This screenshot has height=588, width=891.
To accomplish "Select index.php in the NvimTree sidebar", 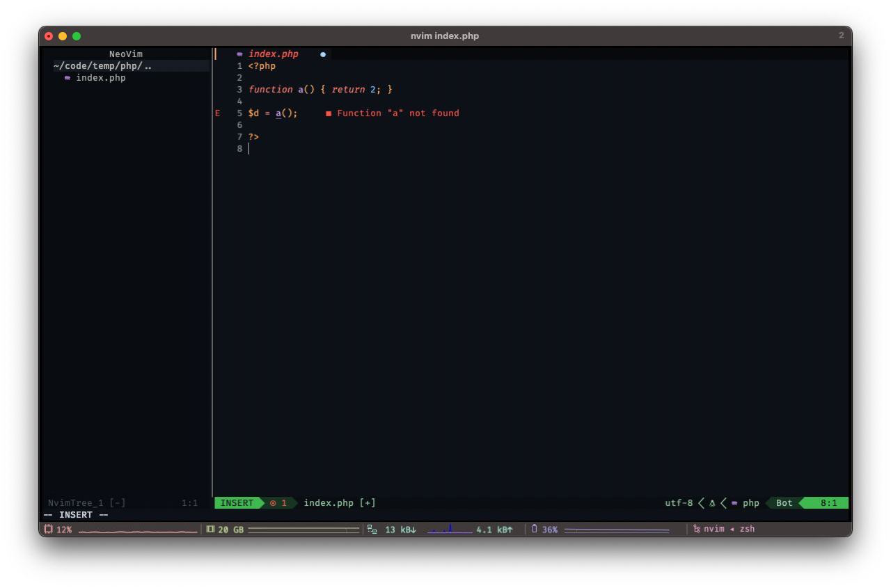I will [x=102, y=77].
